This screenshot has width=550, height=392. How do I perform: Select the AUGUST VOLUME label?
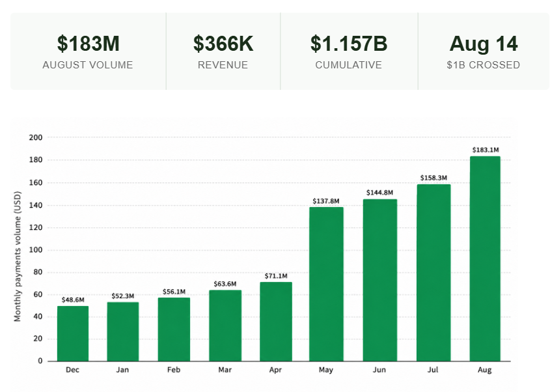[x=88, y=65]
